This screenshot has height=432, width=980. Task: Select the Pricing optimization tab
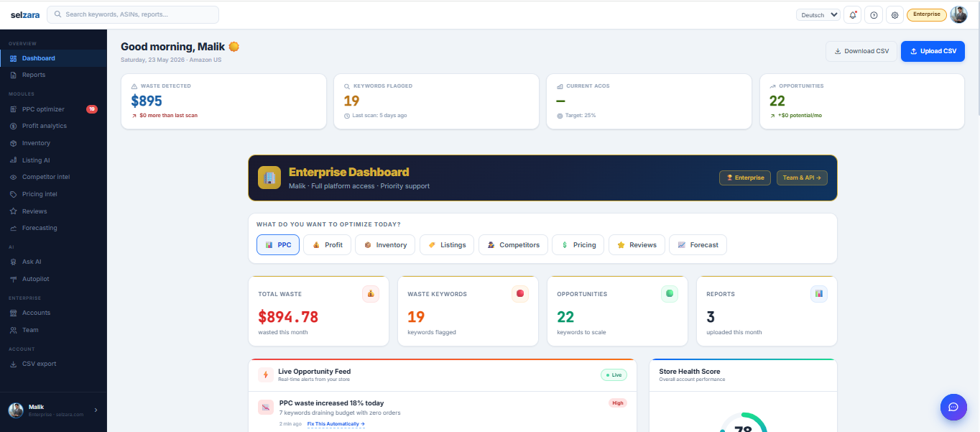[x=578, y=244]
